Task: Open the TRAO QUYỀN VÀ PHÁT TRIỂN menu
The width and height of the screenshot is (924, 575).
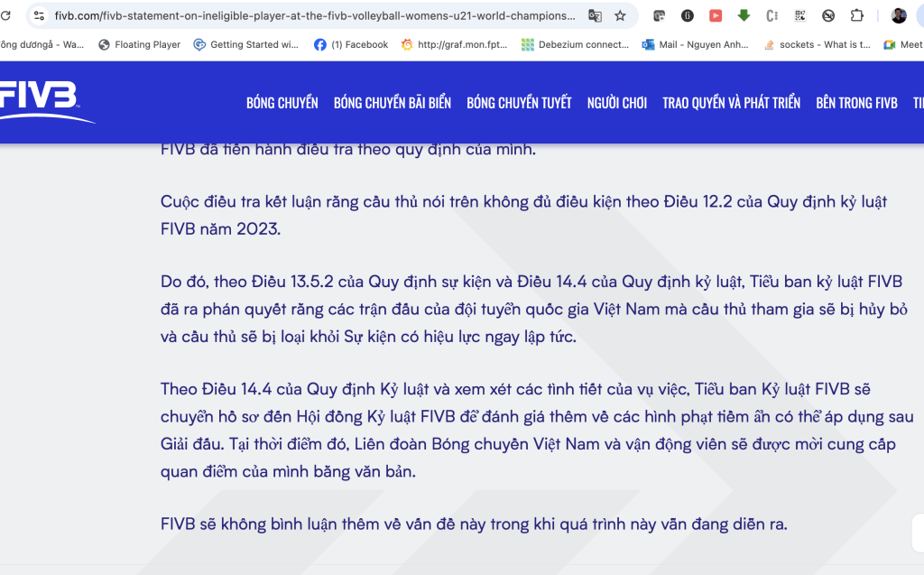Action: pyautogui.click(x=731, y=103)
